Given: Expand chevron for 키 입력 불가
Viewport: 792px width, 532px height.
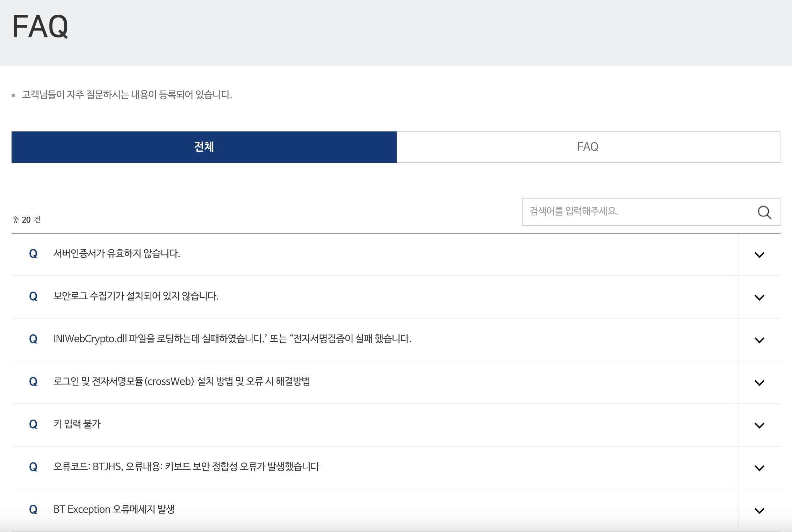Looking at the screenshot, I should (x=759, y=425).
